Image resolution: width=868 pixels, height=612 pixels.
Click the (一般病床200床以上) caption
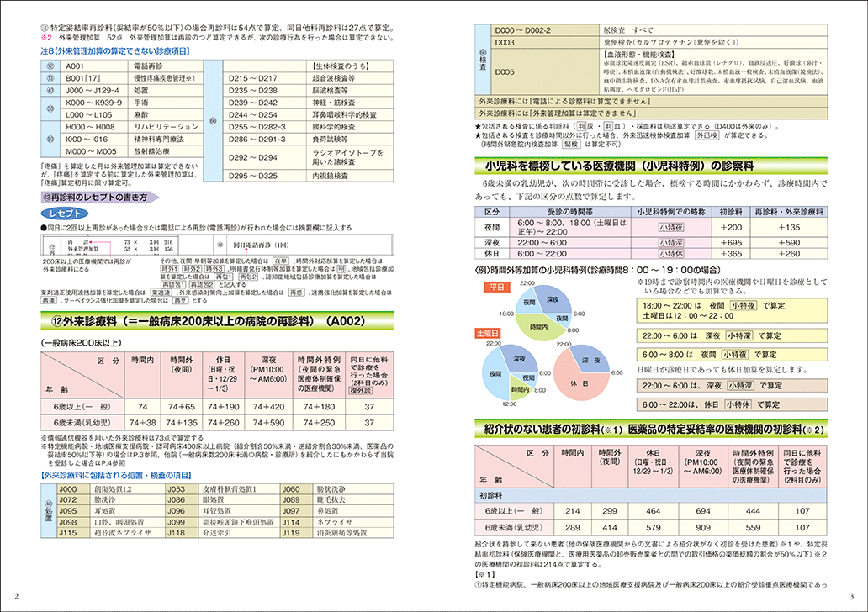(x=82, y=343)
